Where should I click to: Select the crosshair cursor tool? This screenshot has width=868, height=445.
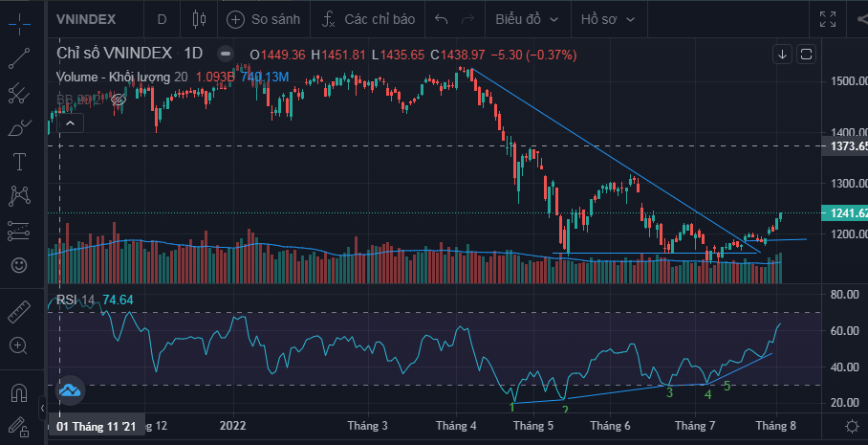click(19, 19)
